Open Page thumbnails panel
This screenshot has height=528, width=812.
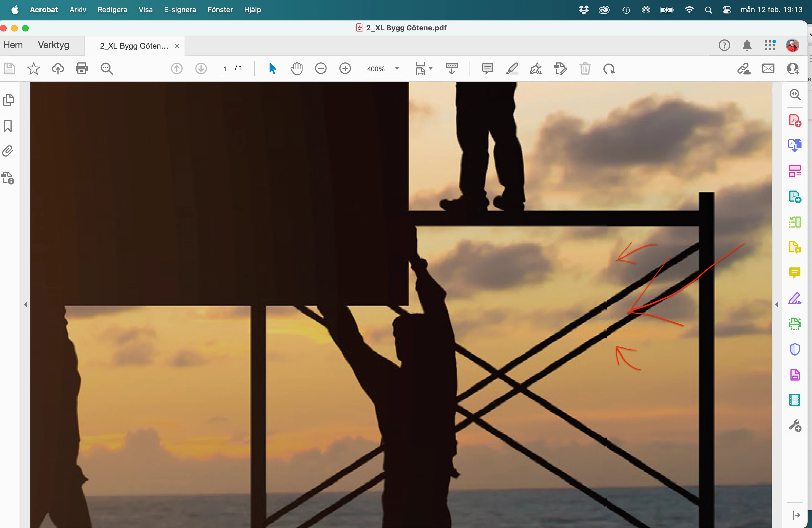click(x=9, y=100)
